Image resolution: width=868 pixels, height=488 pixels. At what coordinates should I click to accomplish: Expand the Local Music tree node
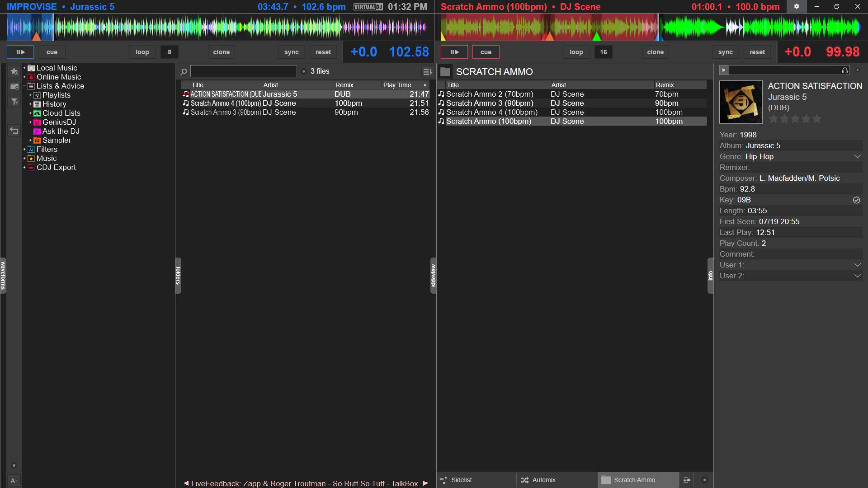pos(24,68)
